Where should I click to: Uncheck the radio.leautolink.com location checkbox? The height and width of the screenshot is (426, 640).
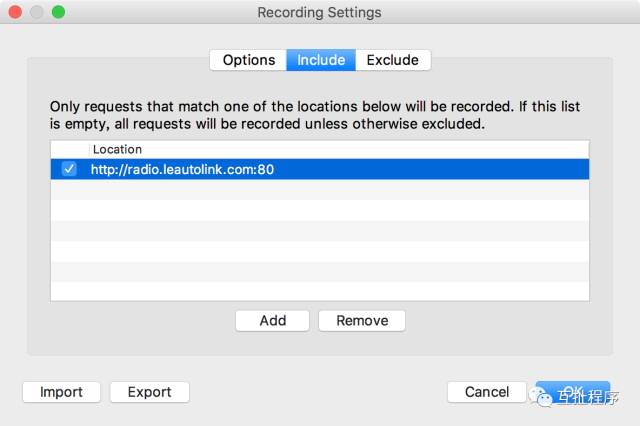click(69, 170)
